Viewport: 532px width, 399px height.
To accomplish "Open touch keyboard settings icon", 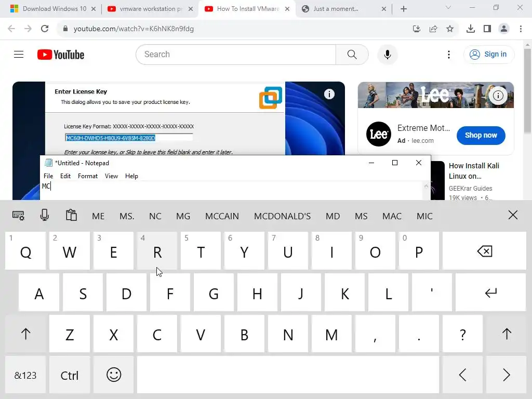I will pyautogui.click(x=18, y=216).
